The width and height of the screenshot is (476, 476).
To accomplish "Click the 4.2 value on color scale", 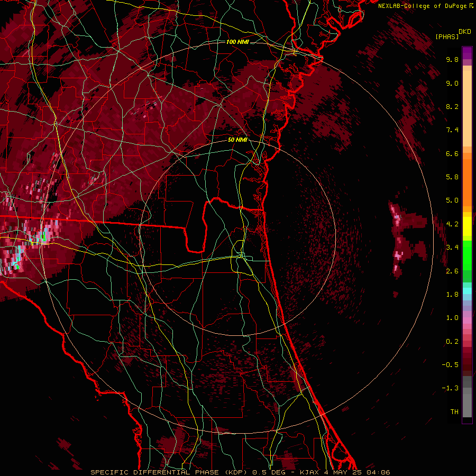I will click(452, 224).
